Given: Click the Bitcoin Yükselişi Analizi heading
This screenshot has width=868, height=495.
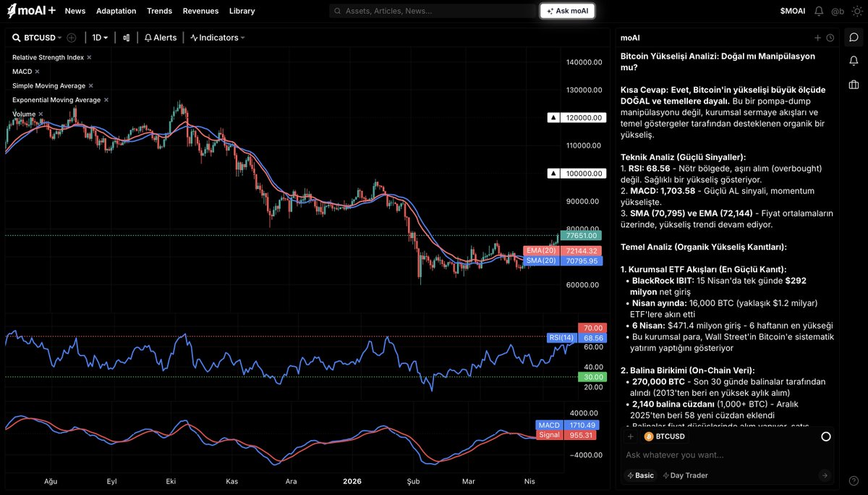Looking at the screenshot, I should tap(717, 62).
